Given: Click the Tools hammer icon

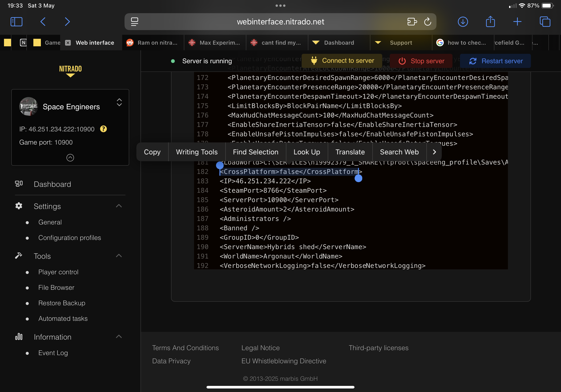Looking at the screenshot, I should point(19,256).
